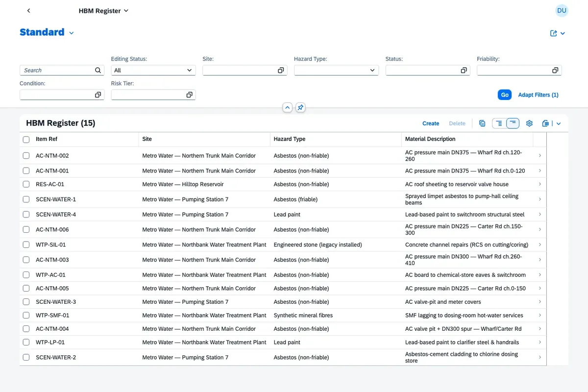Pin the header with the pin icon

click(300, 107)
